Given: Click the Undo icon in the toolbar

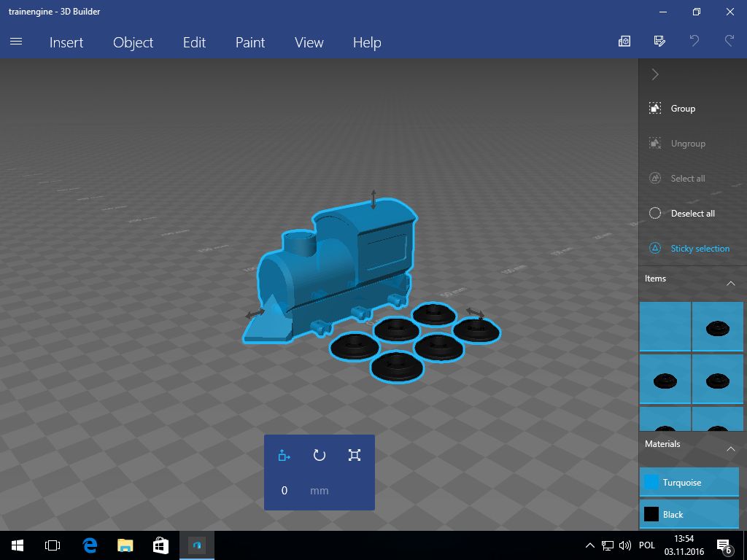Looking at the screenshot, I should tap(694, 42).
